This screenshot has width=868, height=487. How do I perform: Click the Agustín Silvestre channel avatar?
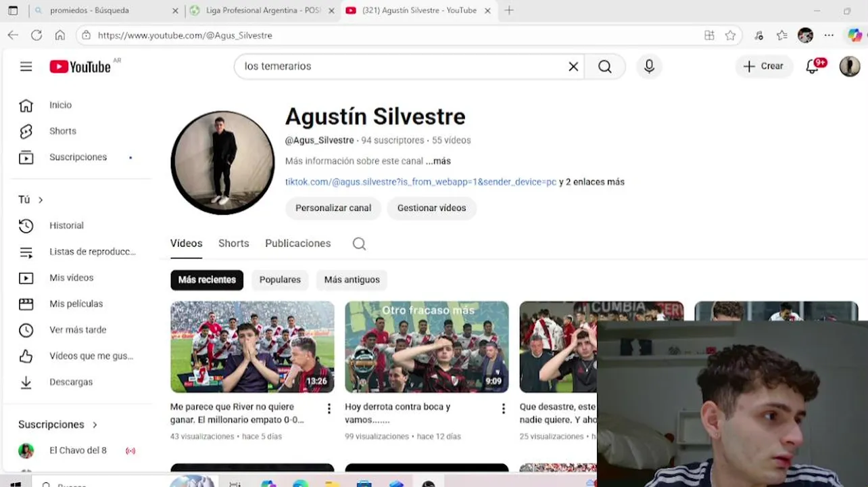[x=222, y=162]
